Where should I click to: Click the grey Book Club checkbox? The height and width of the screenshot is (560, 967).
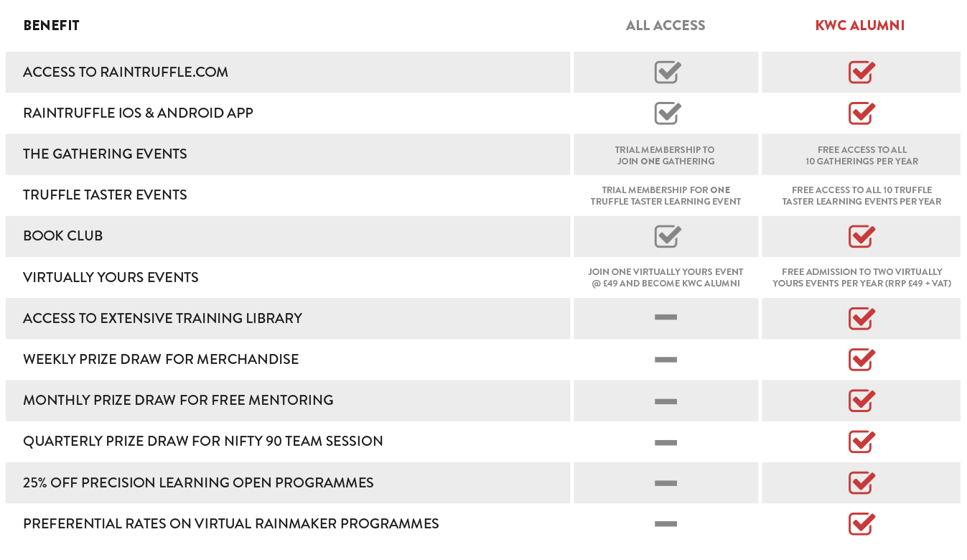point(667,236)
